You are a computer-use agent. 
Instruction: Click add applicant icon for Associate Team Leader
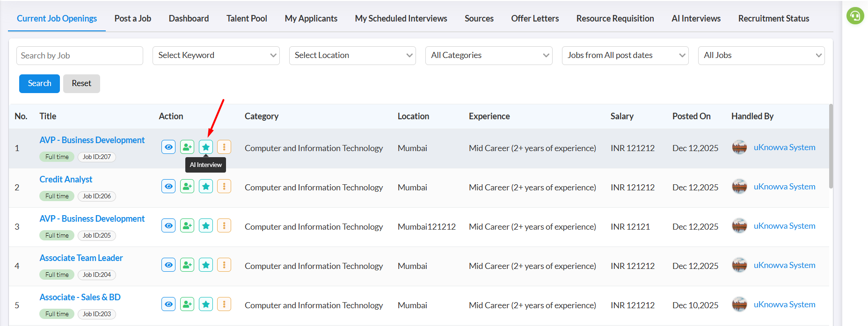pyautogui.click(x=187, y=265)
